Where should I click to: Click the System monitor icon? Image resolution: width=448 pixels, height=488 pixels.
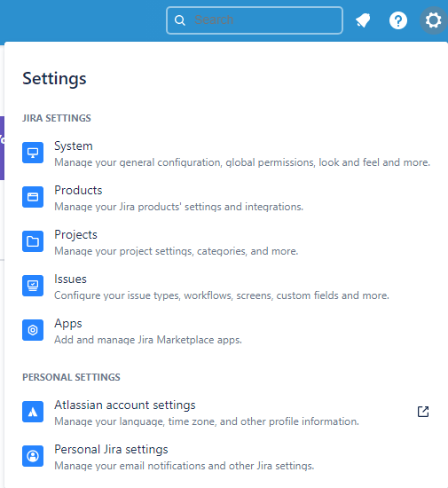[x=33, y=153]
